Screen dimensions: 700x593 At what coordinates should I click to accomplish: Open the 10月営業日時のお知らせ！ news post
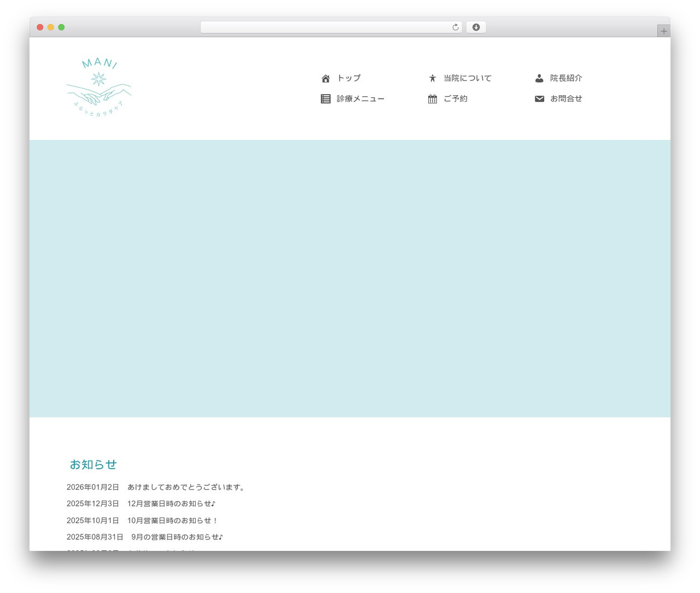coord(173,521)
